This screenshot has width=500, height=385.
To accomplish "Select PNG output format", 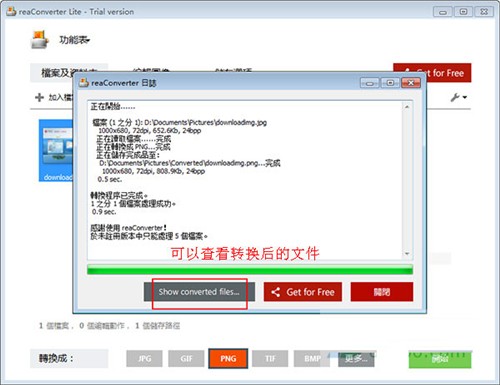I will coord(228,359).
